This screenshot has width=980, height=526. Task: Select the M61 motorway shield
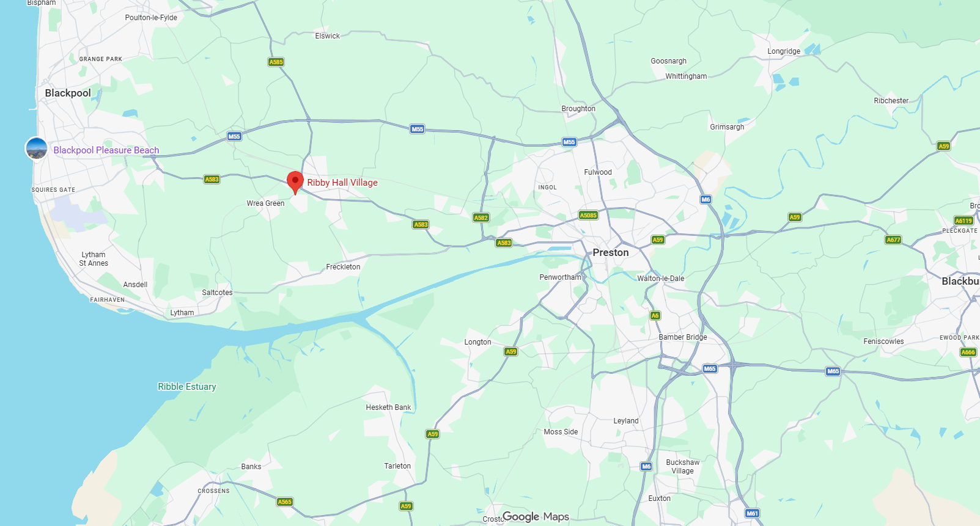pyautogui.click(x=752, y=513)
